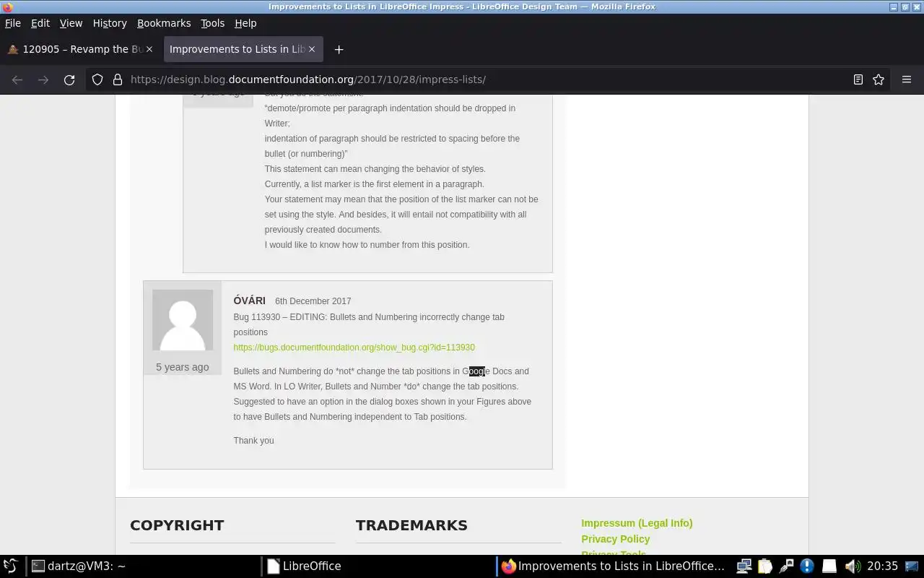Open the History menu
This screenshot has height=578, width=924.
[x=110, y=23]
